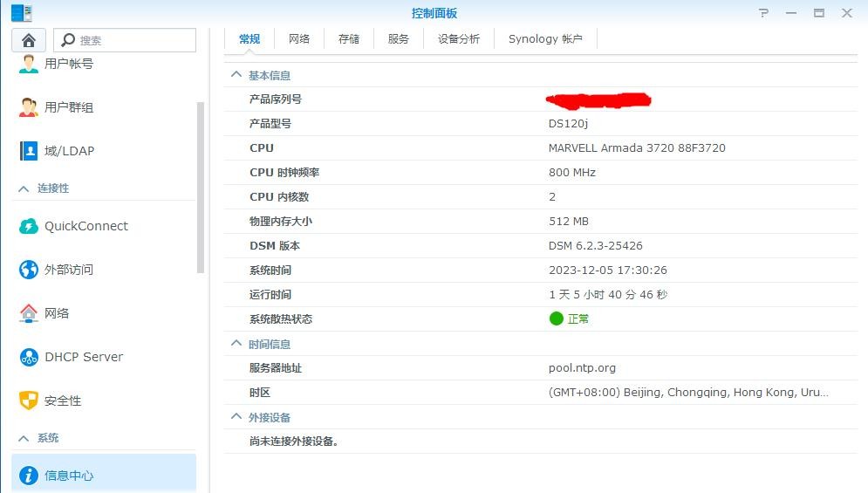The image size is (868, 493).
Task: Collapse the 系统 sidebar group
Action: click(24, 438)
